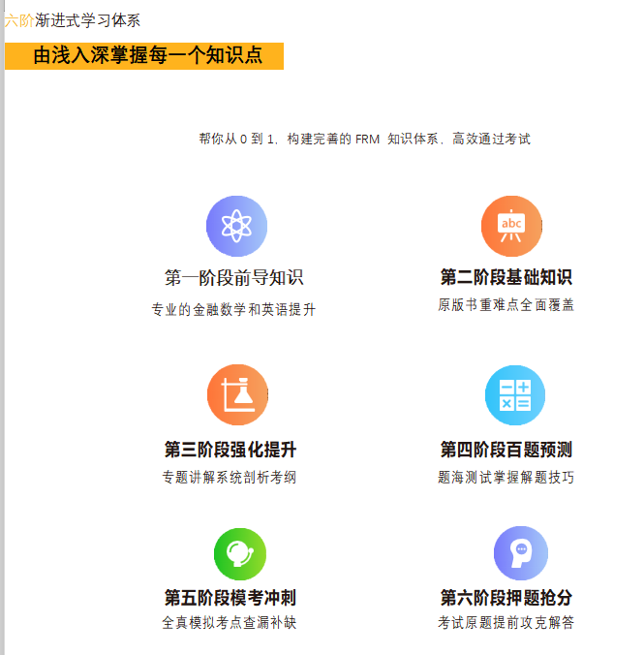The height and width of the screenshot is (655, 644).
Task: Click the 原版书重难点全面覆盖 description
Action: [506, 305]
